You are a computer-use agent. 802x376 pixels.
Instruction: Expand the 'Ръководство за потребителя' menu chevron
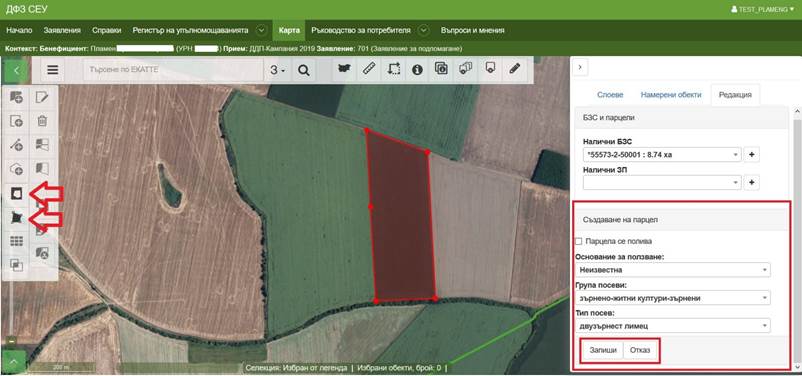[424, 30]
